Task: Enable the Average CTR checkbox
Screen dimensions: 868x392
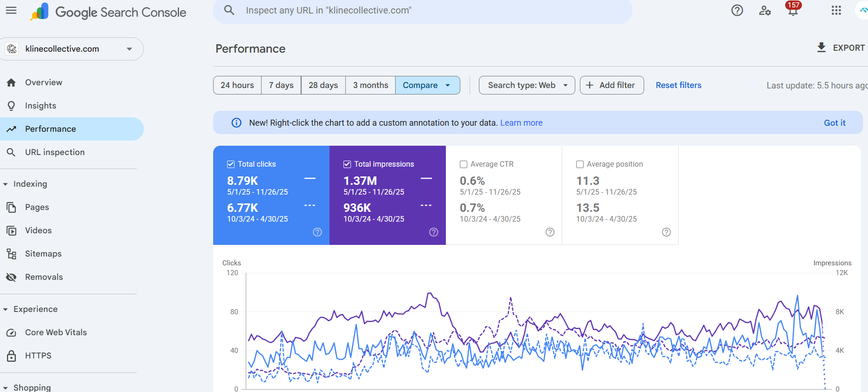Action: (464, 164)
